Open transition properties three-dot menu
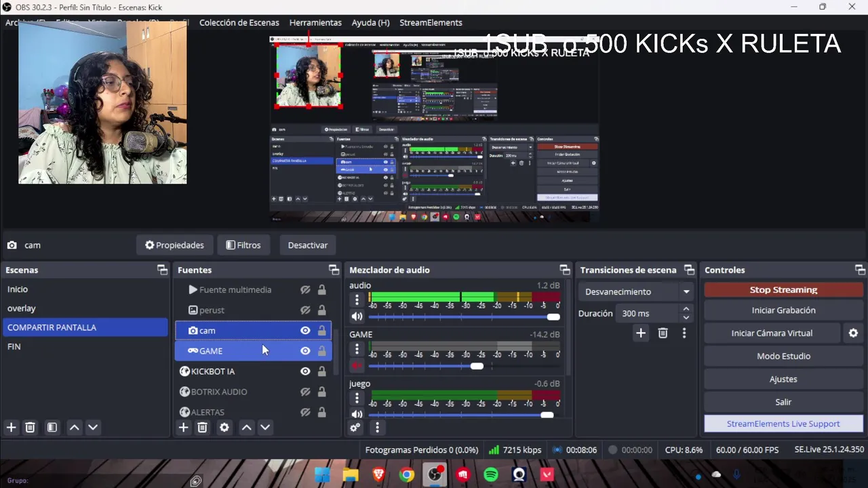868x488 pixels. (684, 333)
